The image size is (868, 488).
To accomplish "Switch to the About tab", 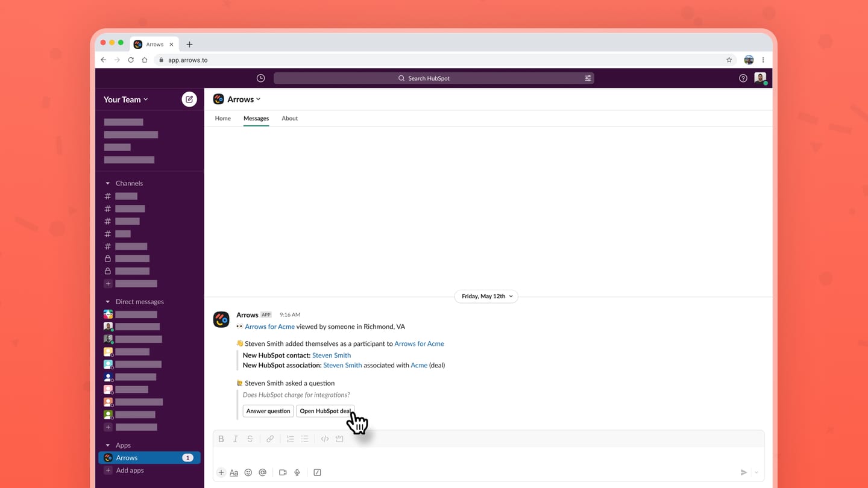I will click(290, 119).
